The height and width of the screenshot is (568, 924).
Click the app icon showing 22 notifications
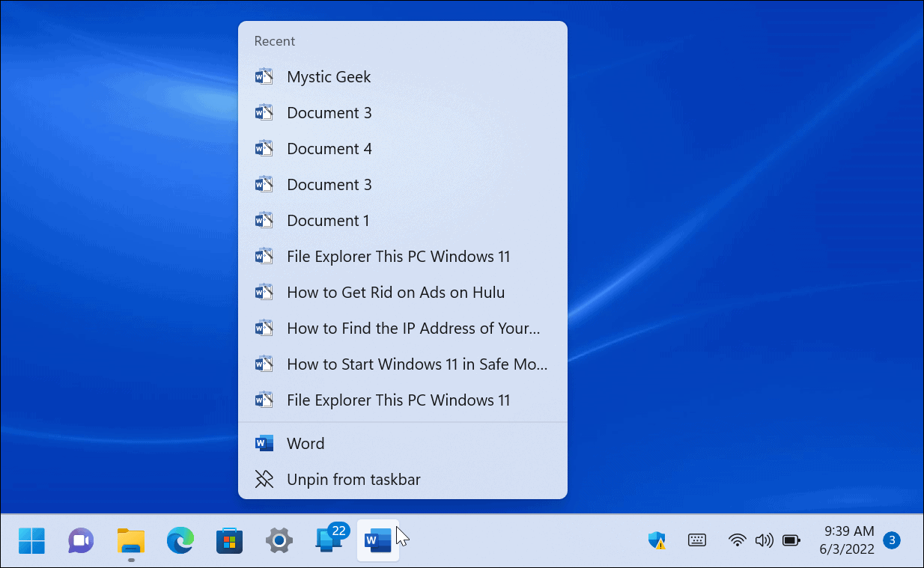coord(328,540)
